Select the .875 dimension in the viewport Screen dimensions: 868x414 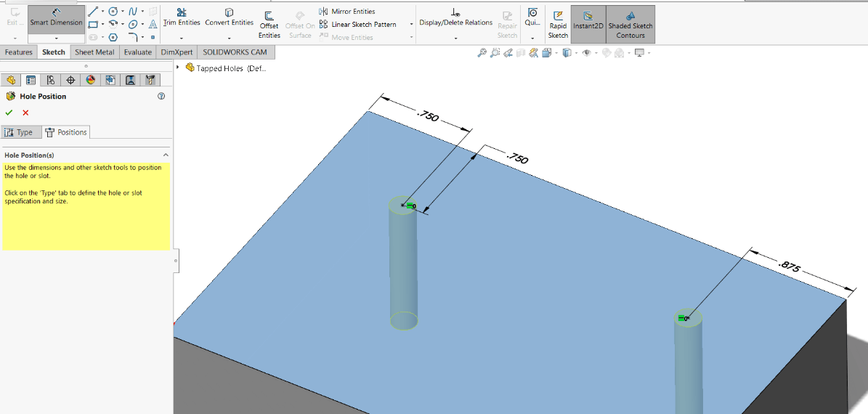[790, 267]
